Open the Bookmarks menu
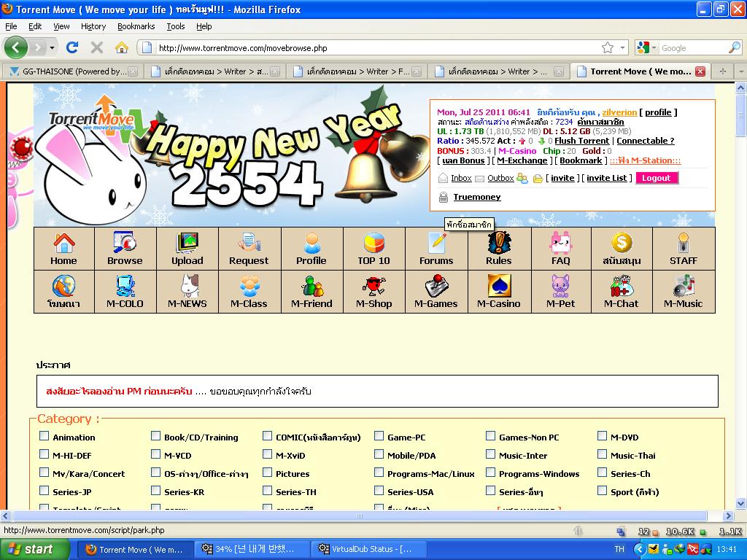 pyautogui.click(x=136, y=26)
